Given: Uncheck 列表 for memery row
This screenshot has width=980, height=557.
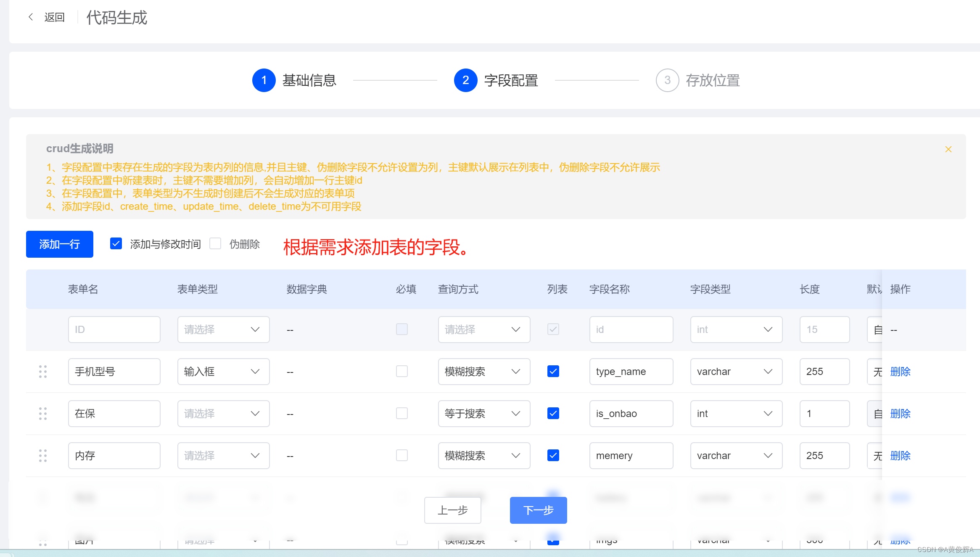Looking at the screenshot, I should click(553, 455).
